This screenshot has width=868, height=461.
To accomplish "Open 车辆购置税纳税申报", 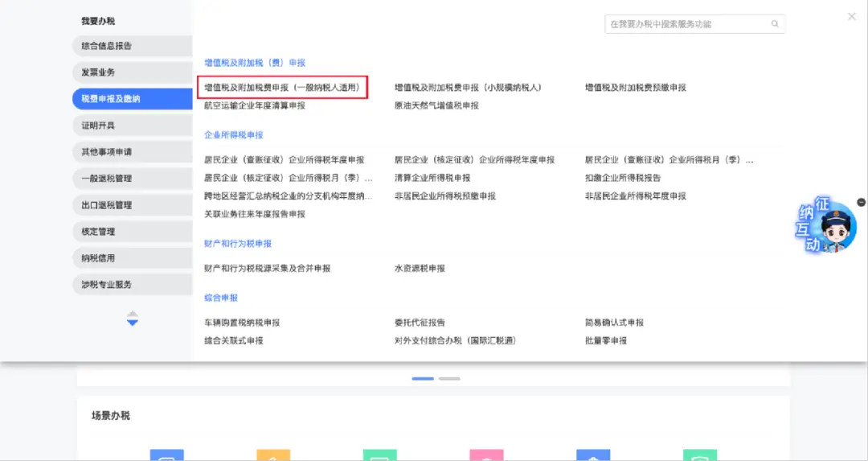I will pyautogui.click(x=242, y=323).
